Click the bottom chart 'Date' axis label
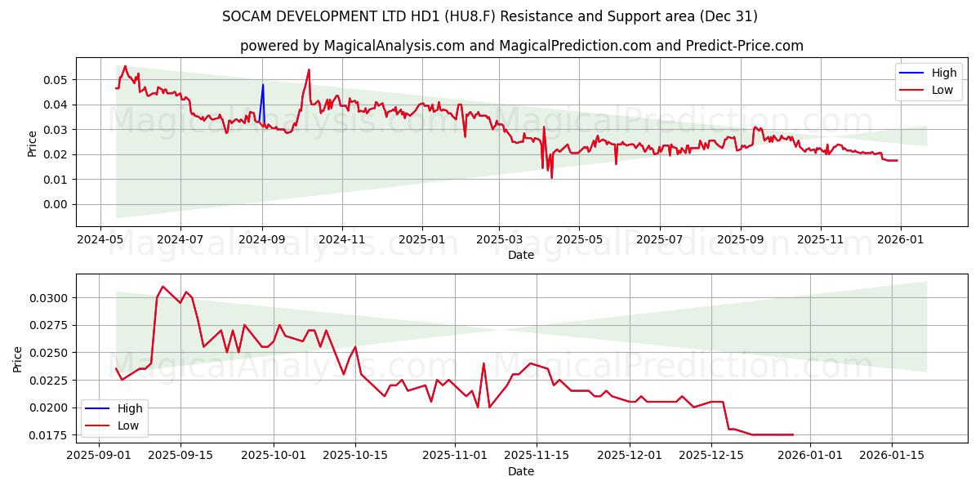The image size is (980, 490). coord(521,471)
